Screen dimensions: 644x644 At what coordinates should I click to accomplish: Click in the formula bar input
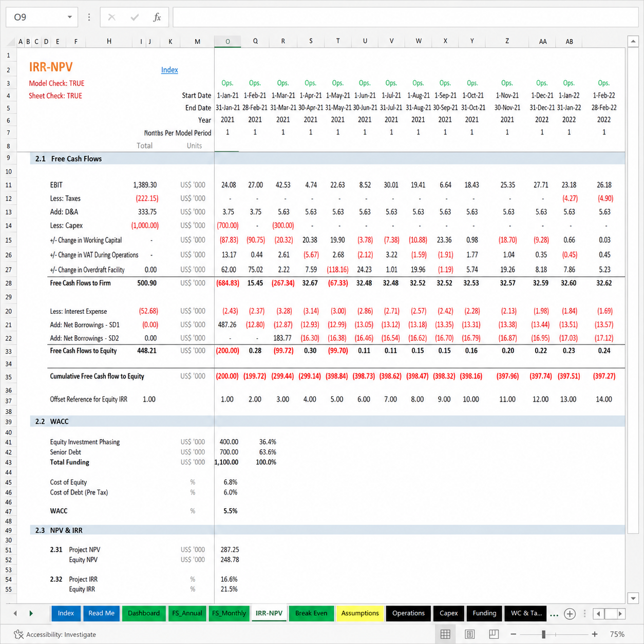tap(405, 17)
